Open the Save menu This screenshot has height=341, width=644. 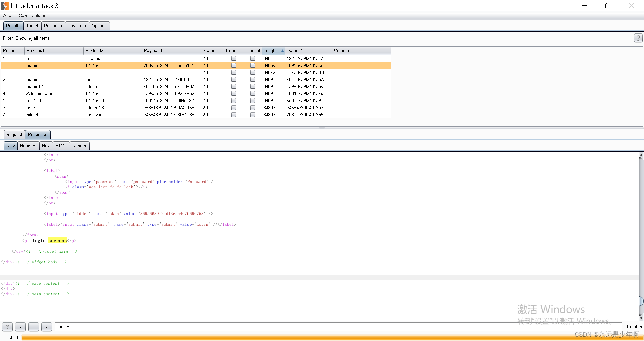pyautogui.click(x=23, y=16)
